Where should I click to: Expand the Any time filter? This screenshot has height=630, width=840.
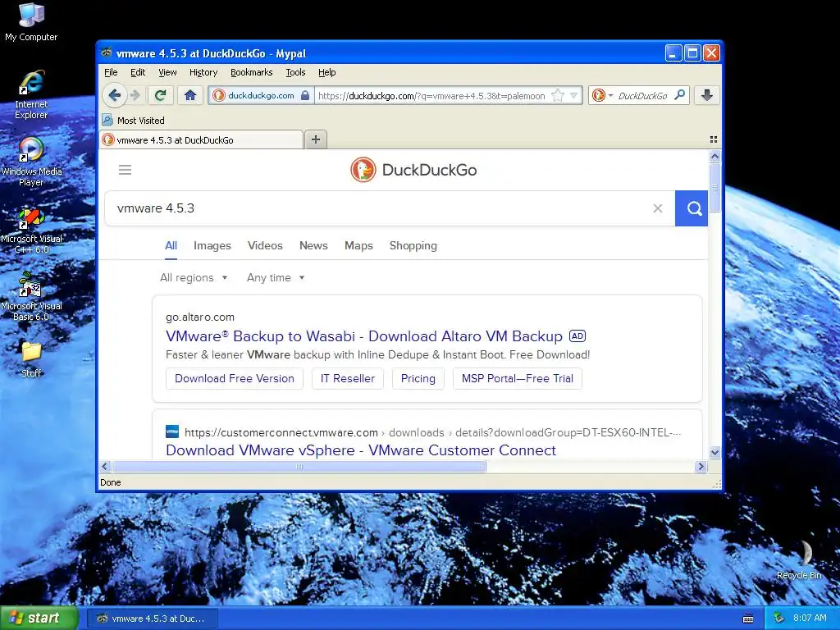pyautogui.click(x=276, y=277)
